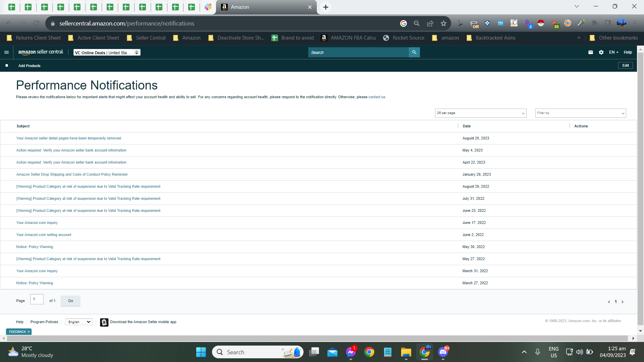Click the search magnifier button in Seller Central
The image size is (644, 362).
pyautogui.click(x=414, y=52)
